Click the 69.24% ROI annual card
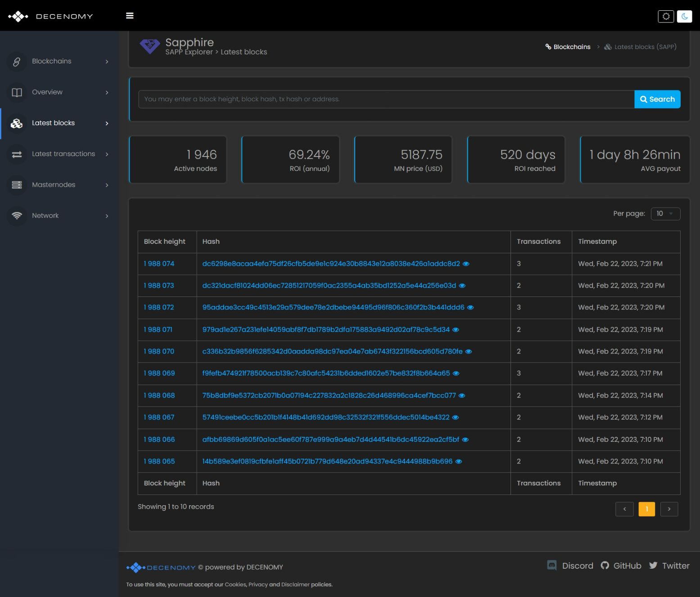Image resolution: width=700 pixels, height=597 pixels. point(290,160)
